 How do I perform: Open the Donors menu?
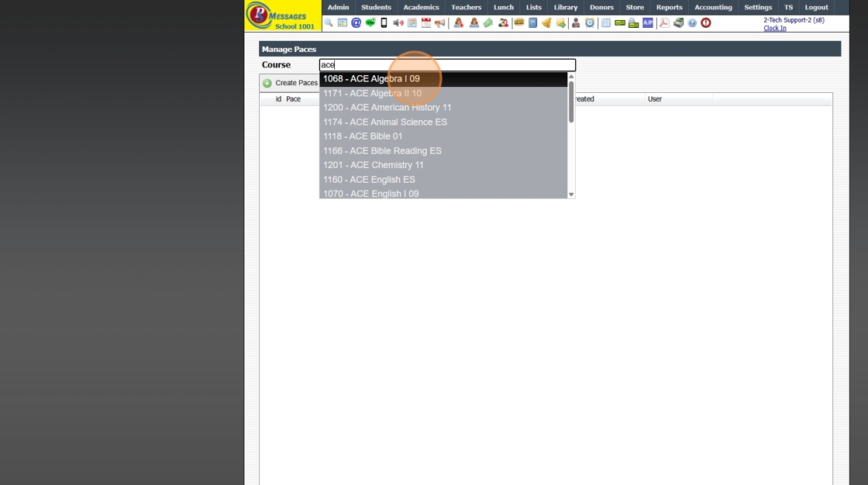click(x=601, y=7)
